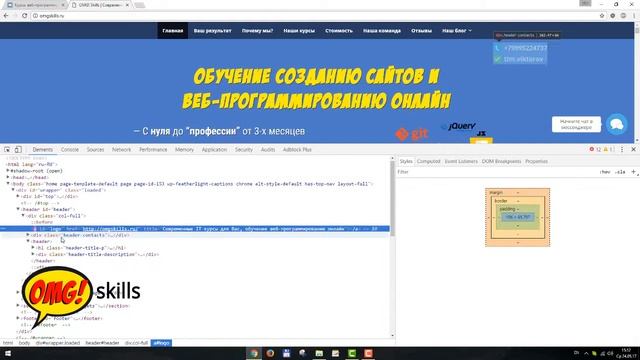Switch to the Audits DevTools tab

268,150
